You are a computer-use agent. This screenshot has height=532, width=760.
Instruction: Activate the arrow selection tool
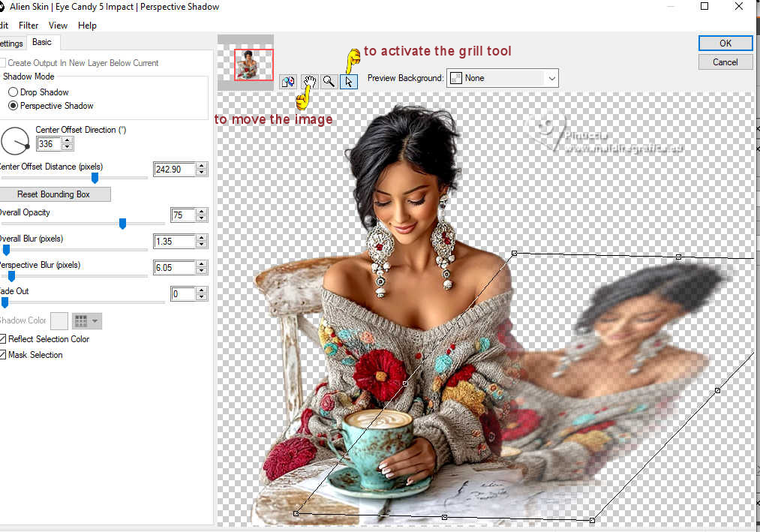349,82
